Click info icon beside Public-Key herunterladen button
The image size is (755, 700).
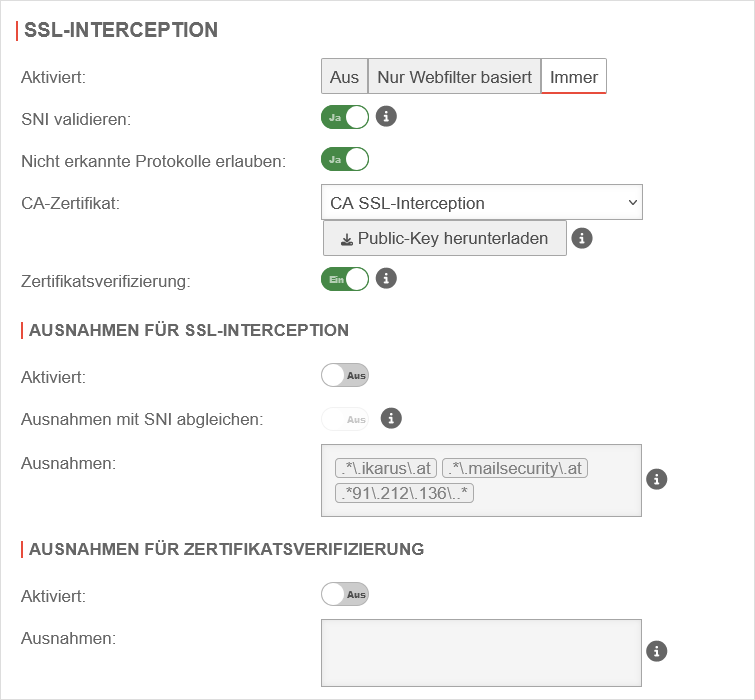[x=582, y=238]
